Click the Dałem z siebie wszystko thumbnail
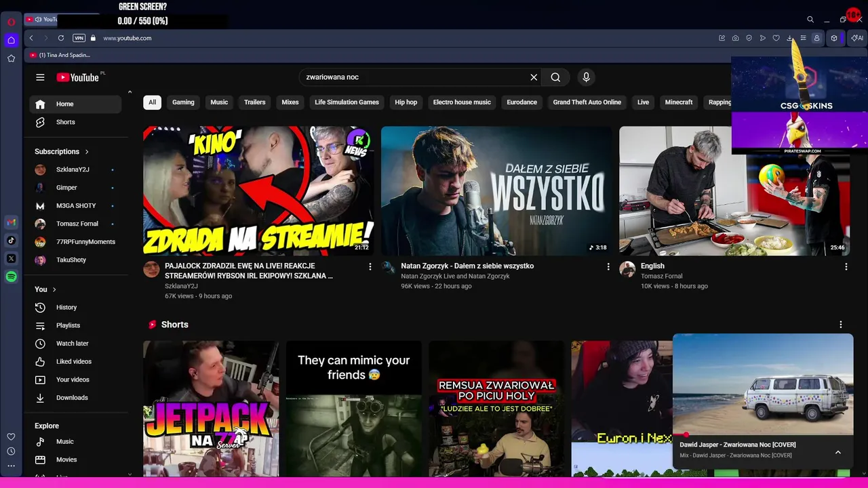Screen dimensions: 868x488 click(x=496, y=191)
